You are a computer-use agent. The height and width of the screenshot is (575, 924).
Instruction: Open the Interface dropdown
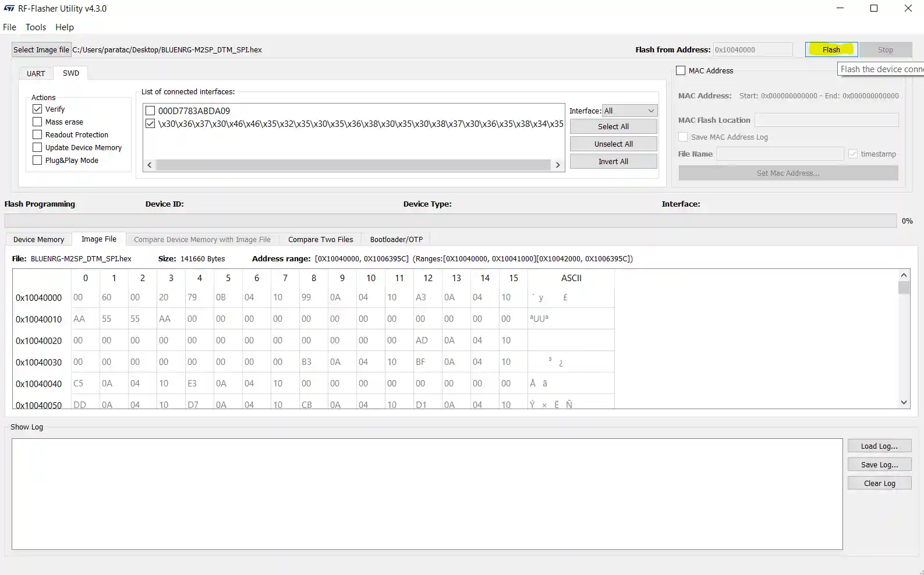[629, 111]
